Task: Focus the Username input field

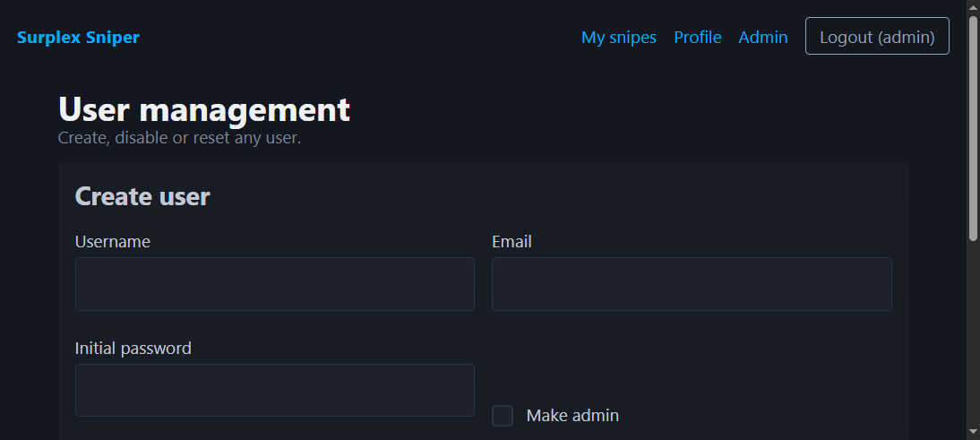Action: tap(274, 284)
